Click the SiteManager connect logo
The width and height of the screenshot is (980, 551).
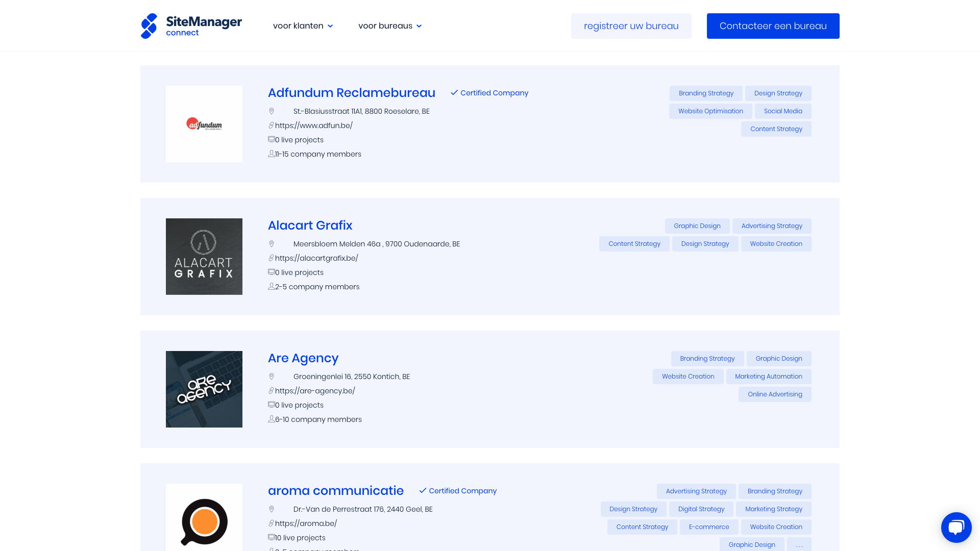(191, 26)
